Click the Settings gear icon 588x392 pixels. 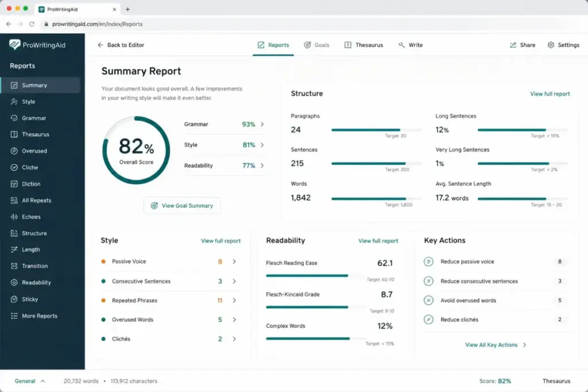[551, 45]
